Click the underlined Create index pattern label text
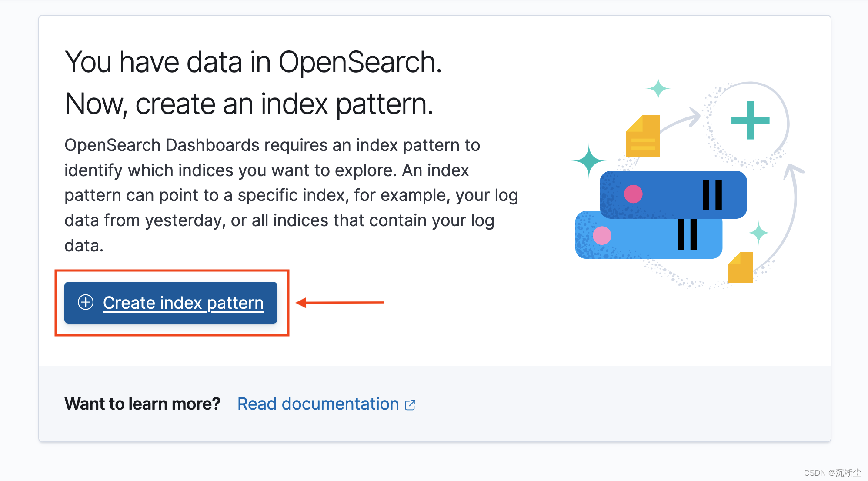This screenshot has height=481, width=868. point(183,303)
